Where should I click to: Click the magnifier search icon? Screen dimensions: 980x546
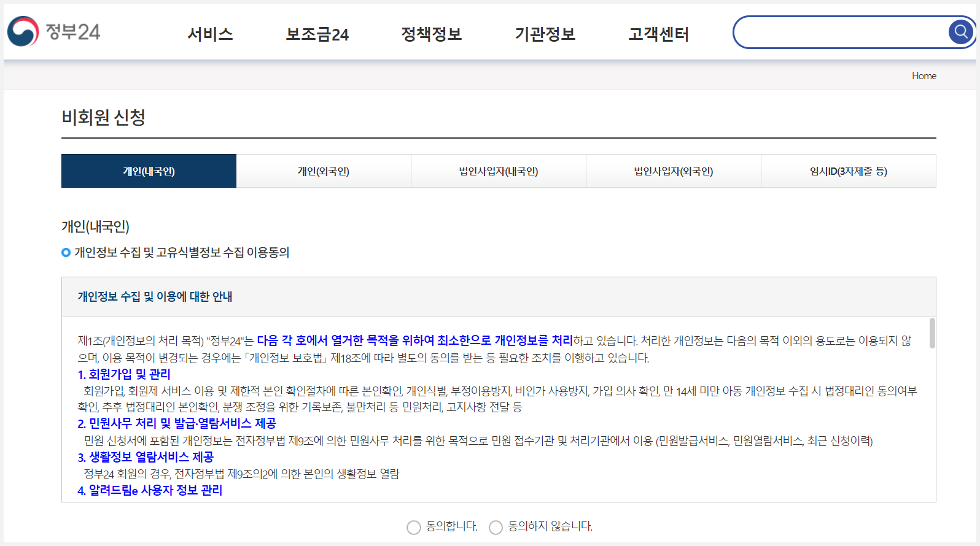pyautogui.click(x=961, y=31)
